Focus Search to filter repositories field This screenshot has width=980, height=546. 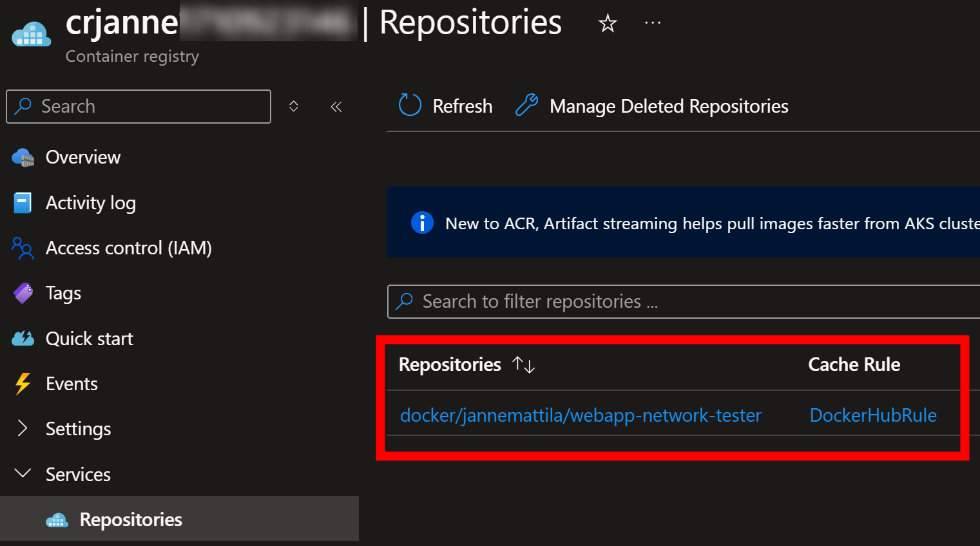684,301
